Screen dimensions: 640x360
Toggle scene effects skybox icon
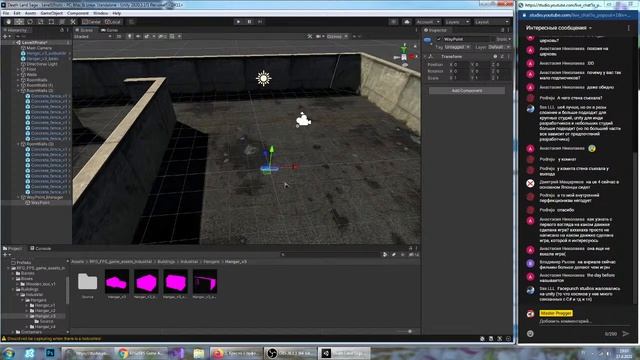click(x=147, y=36)
